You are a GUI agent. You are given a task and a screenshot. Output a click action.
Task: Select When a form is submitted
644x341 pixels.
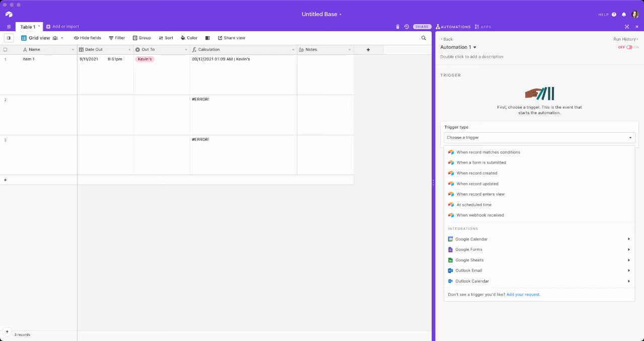point(539,162)
